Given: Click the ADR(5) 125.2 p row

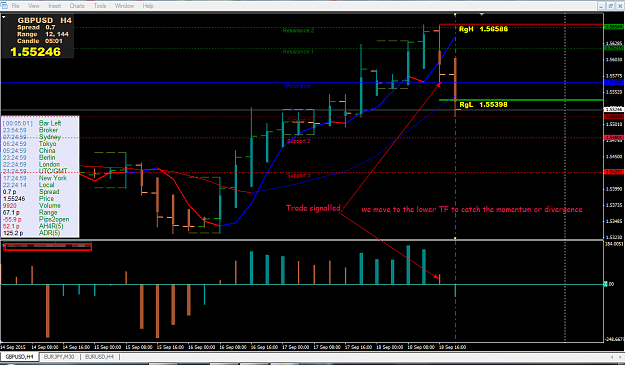Looking at the screenshot, I should point(31,233).
